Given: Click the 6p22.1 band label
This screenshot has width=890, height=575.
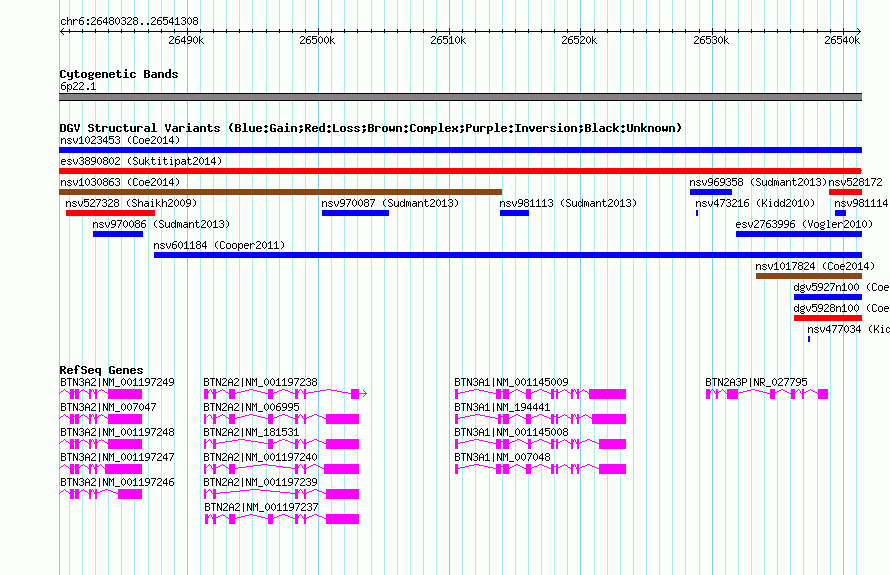Looking at the screenshot, I should tap(78, 86).
